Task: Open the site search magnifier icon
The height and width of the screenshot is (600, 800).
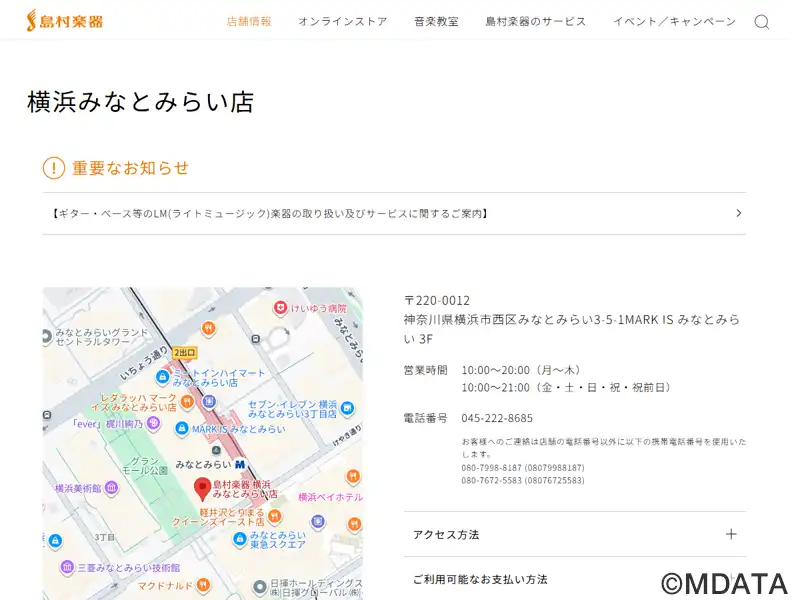Action: coord(761,22)
